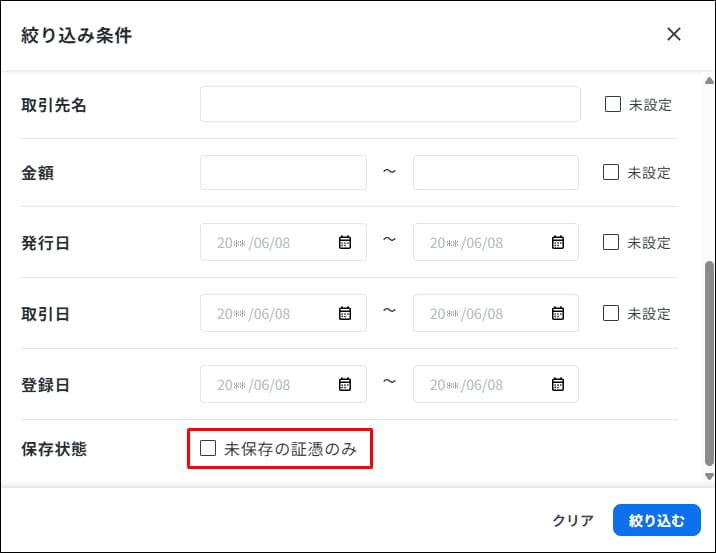Image resolution: width=716 pixels, height=553 pixels.
Task: Click the 金額 maximum input field
Action: (496, 173)
